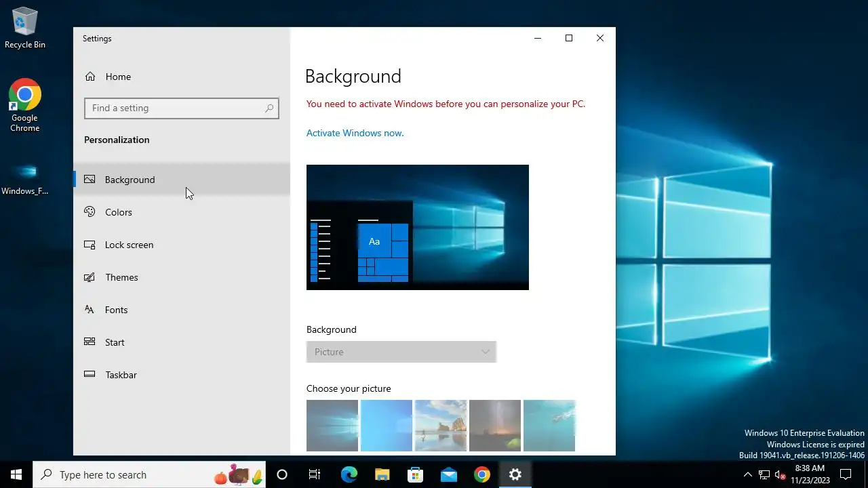Click the search magnifier in Find a setting
868x488 pixels.
tap(269, 108)
